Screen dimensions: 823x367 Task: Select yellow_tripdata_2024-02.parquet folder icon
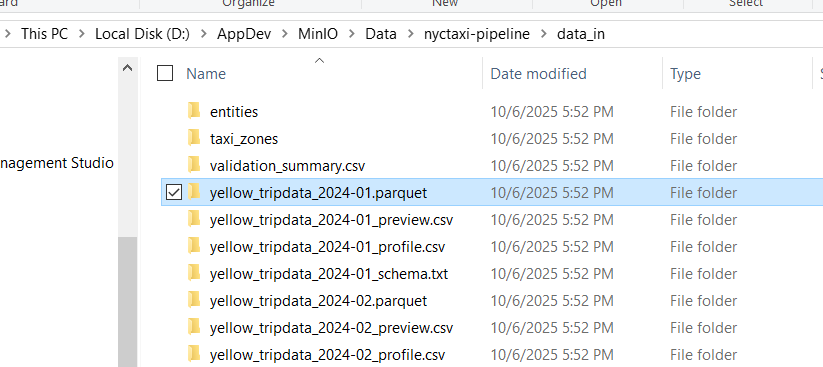click(194, 300)
